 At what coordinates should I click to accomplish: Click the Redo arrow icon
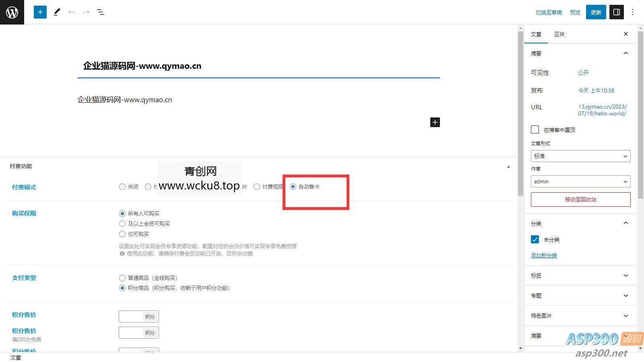point(86,12)
